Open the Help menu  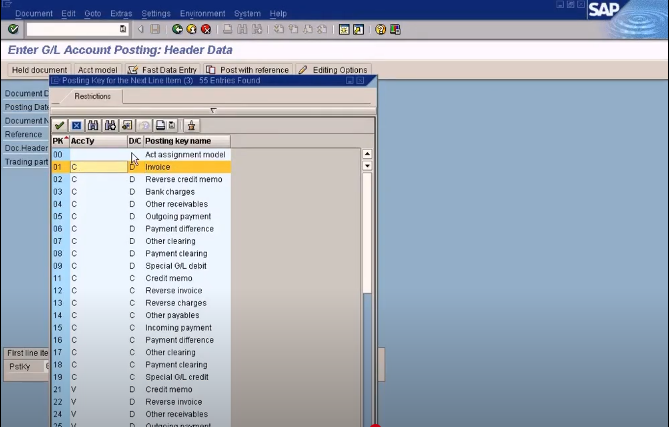[278, 14]
